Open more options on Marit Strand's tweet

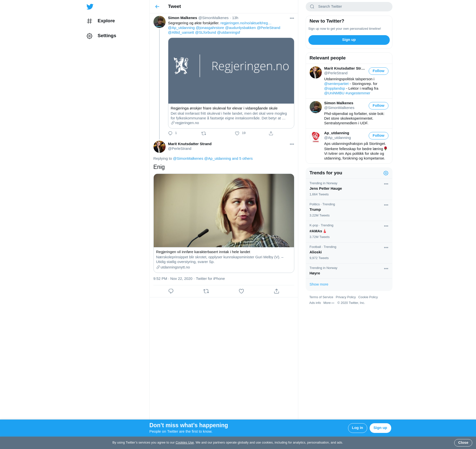click(292, 144)
